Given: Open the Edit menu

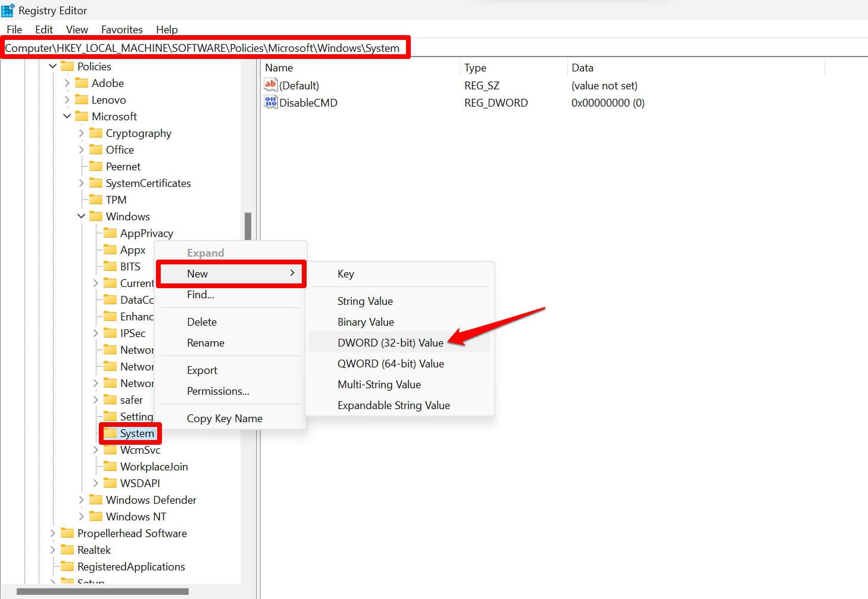Looking at the screenshot, I should pyautogui.click(x=44, y=29).
